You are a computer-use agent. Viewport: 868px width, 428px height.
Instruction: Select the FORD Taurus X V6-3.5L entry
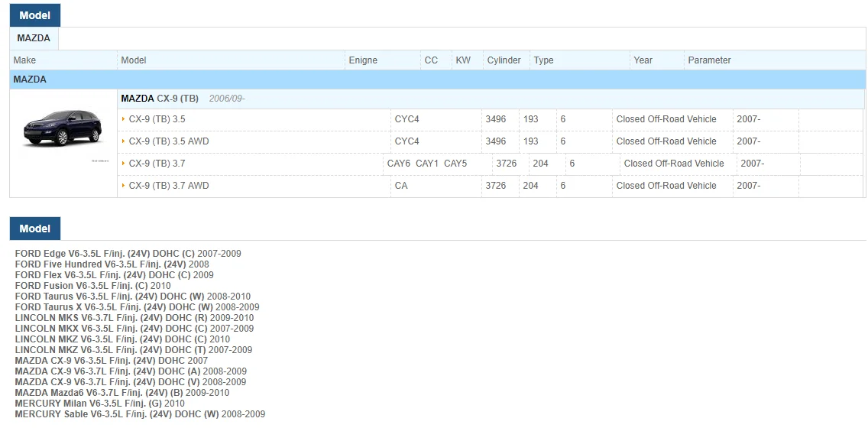[137, 306]
